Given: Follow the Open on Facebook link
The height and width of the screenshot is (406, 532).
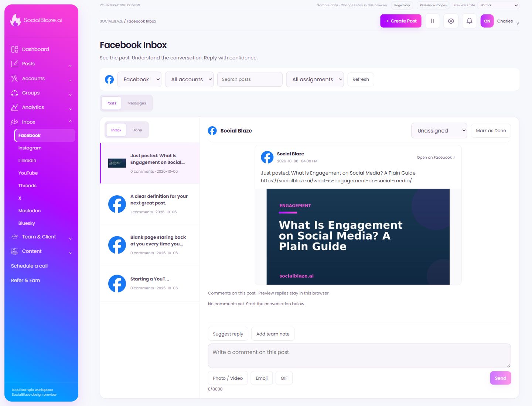Looking at the screenshot, I should click(436, 158).
